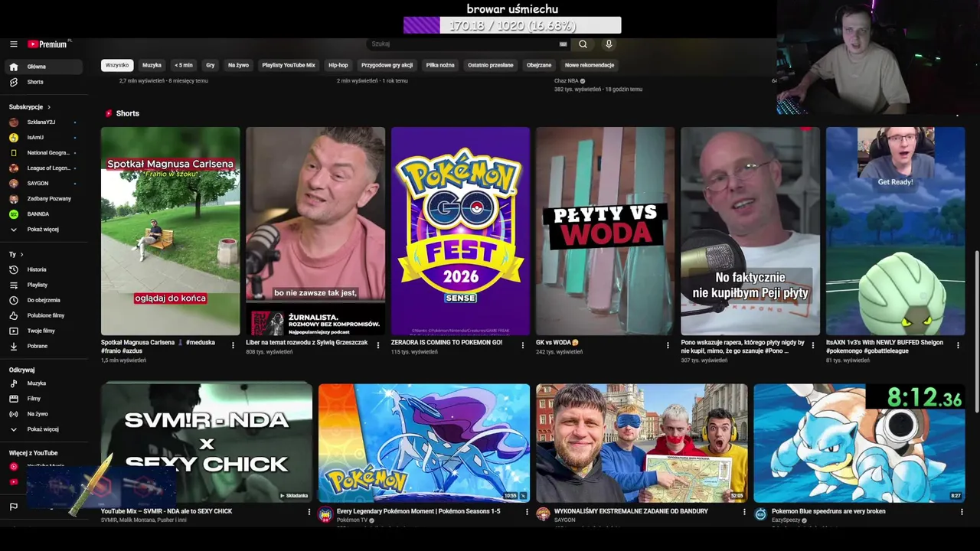Open SAYGON subscription in the sidebar
The image size is (980, 551).
click(45, 184)
